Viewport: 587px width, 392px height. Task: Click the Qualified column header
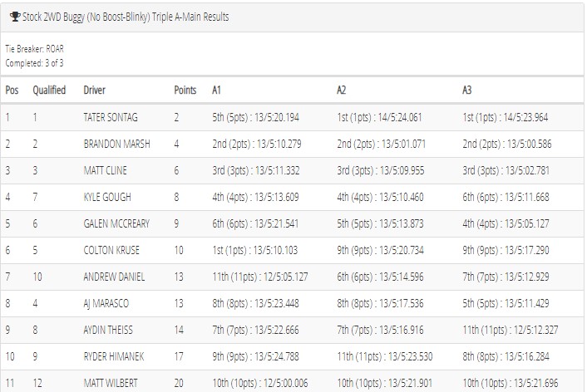(x=49, y=91)
